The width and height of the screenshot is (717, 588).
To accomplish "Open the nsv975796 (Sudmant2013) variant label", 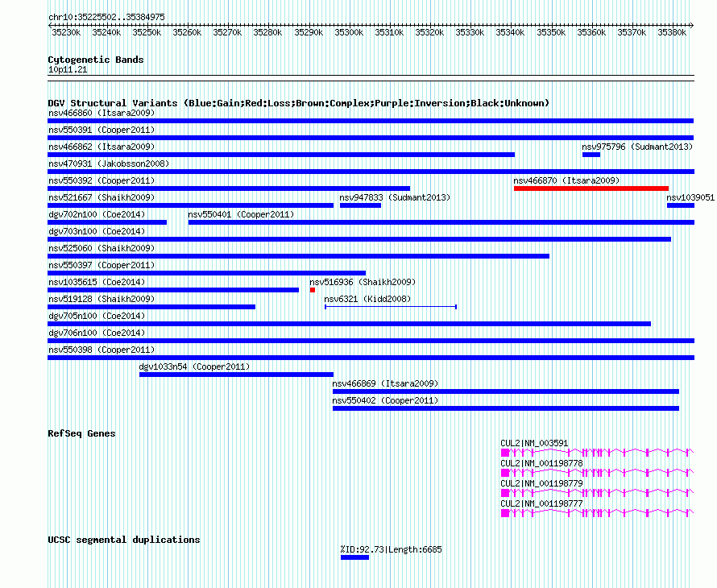I will [x=637, y=147].
